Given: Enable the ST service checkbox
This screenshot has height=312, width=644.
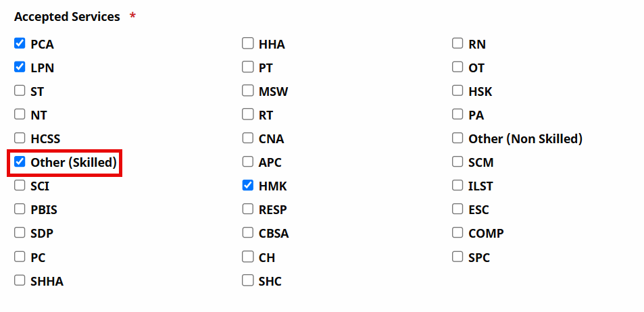Looking at the screenshot, I should 20,91.
